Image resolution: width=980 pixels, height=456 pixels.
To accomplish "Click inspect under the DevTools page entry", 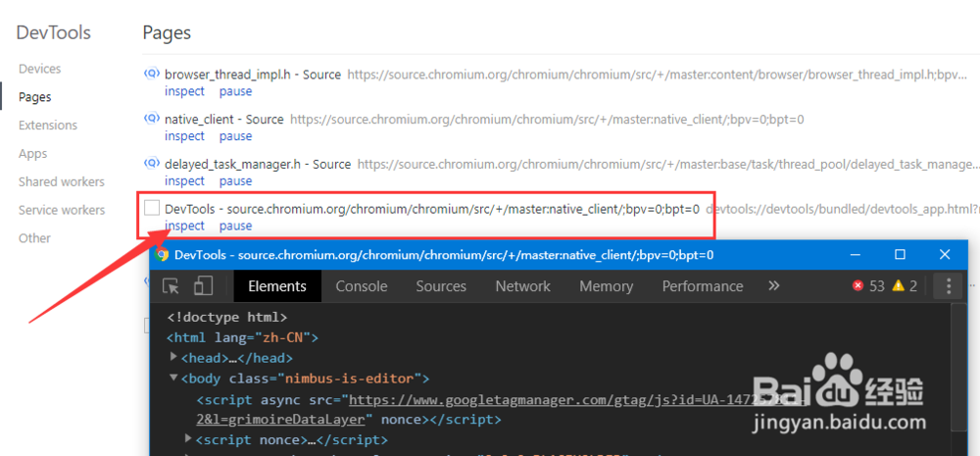I will pyautogui.click(x=184, y=226).
